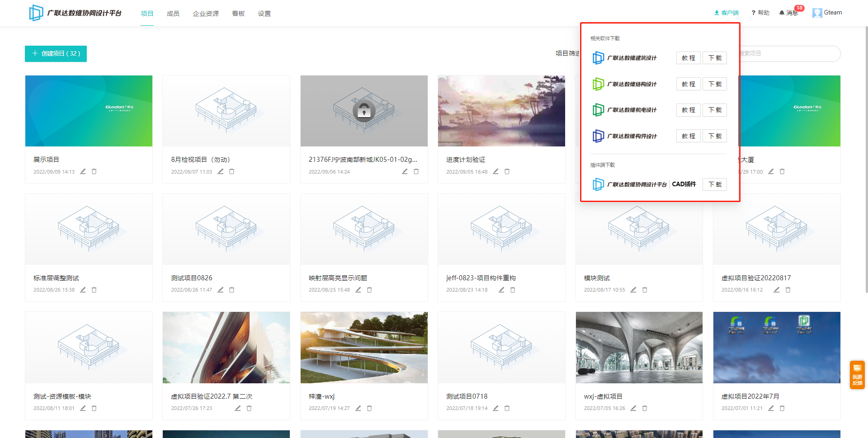This screenshot has height=438, width=868.
Task: Click the Gteam user avatar
Action: click(x=817, y=13)
